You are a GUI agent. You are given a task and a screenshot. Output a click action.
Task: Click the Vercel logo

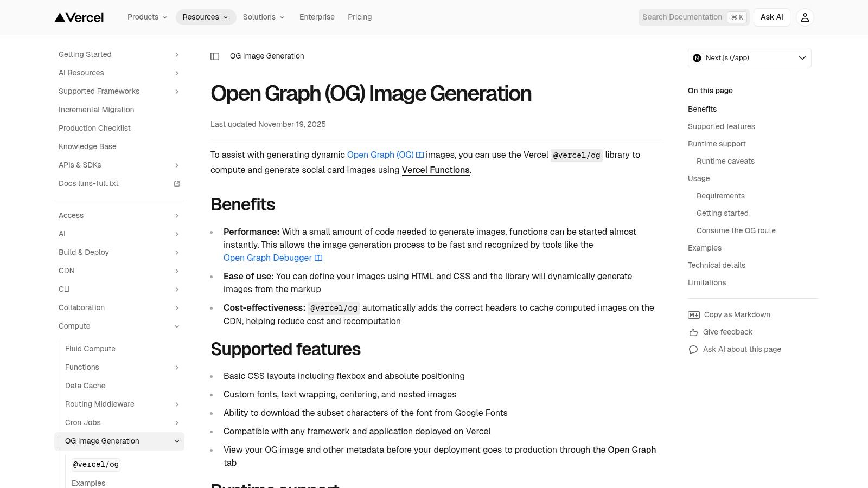coord(79,17)
